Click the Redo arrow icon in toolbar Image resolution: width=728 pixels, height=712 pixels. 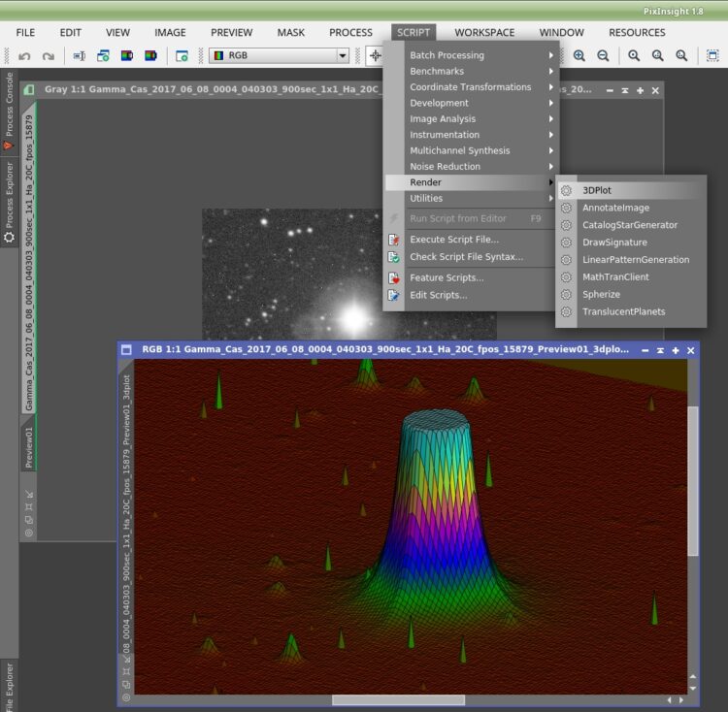click(49, 56)
